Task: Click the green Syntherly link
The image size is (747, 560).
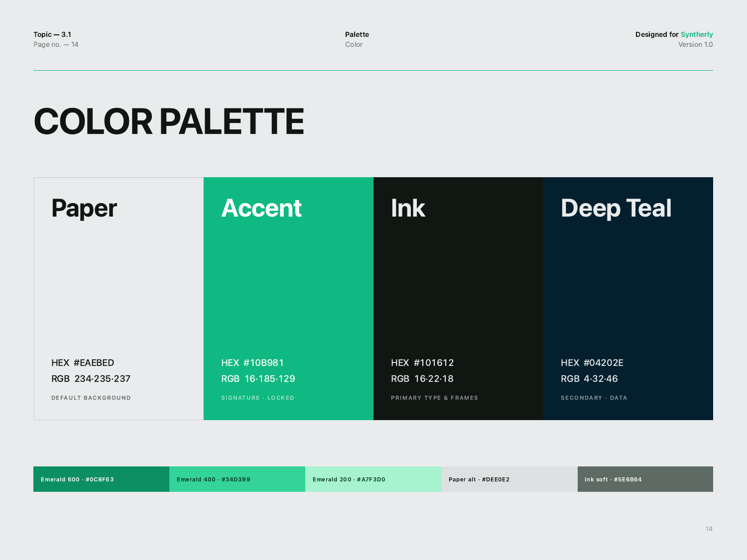Action: 697,34
